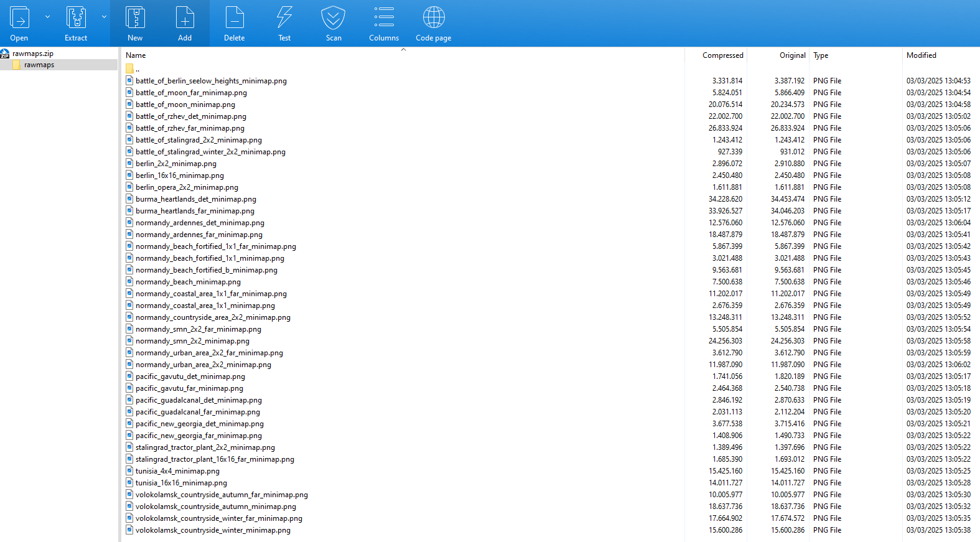Select normandy_beach_fortified_1x1_far_minimap.png

216,246
